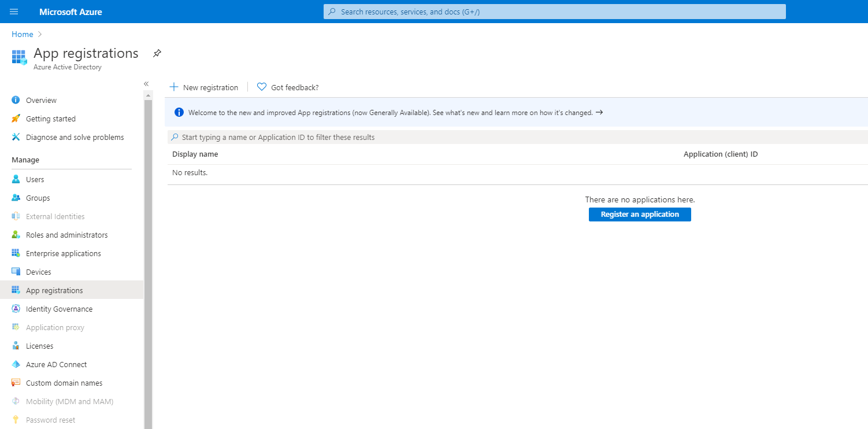The height and width of the screenshot is (429, 868).
Task: Open the Devices label
Action: [x=39, y=272]
